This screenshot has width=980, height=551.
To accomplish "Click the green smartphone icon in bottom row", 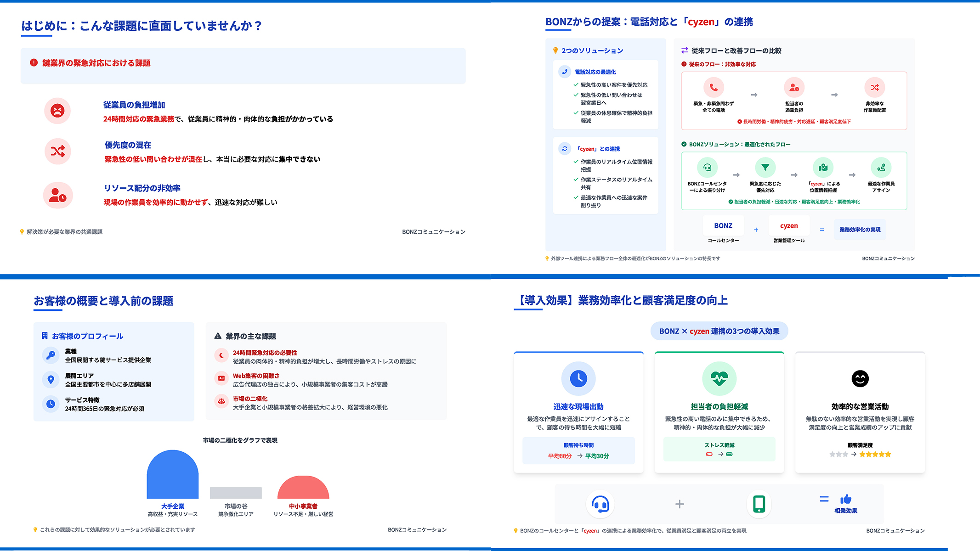I will click(759, 504).
